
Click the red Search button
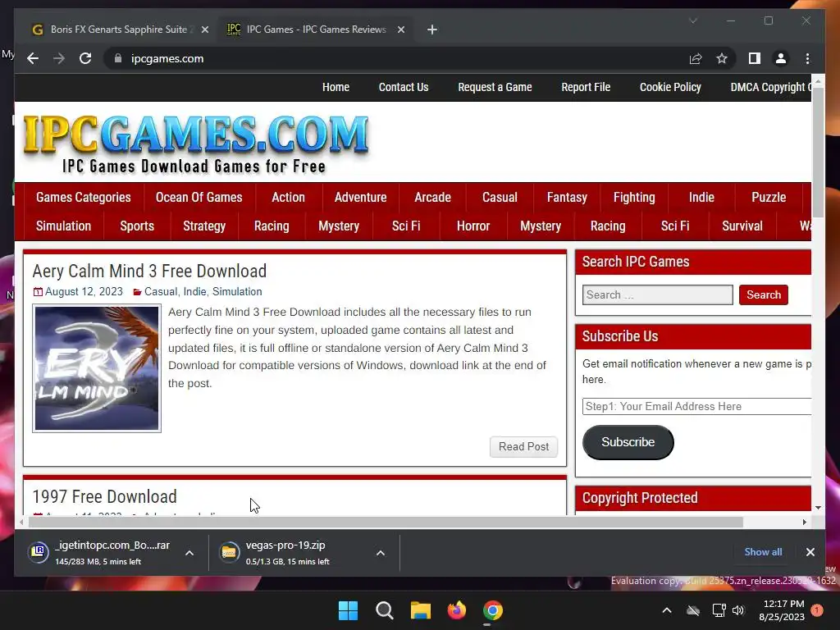764,294
